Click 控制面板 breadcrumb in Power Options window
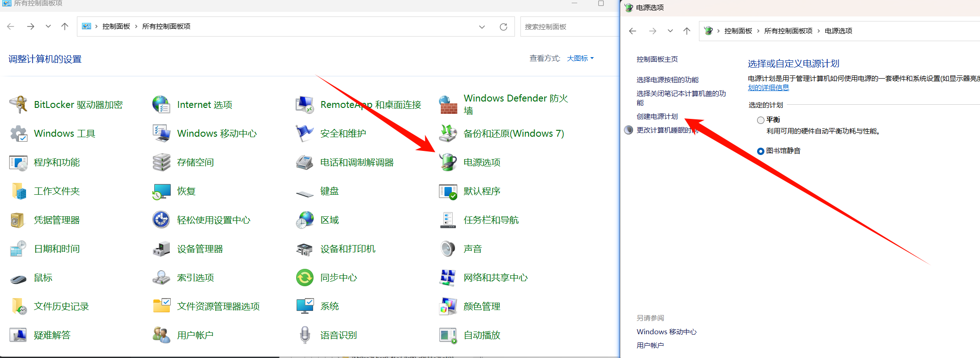The width and height of the screenshot is (980, 358). tap(738, 31)
